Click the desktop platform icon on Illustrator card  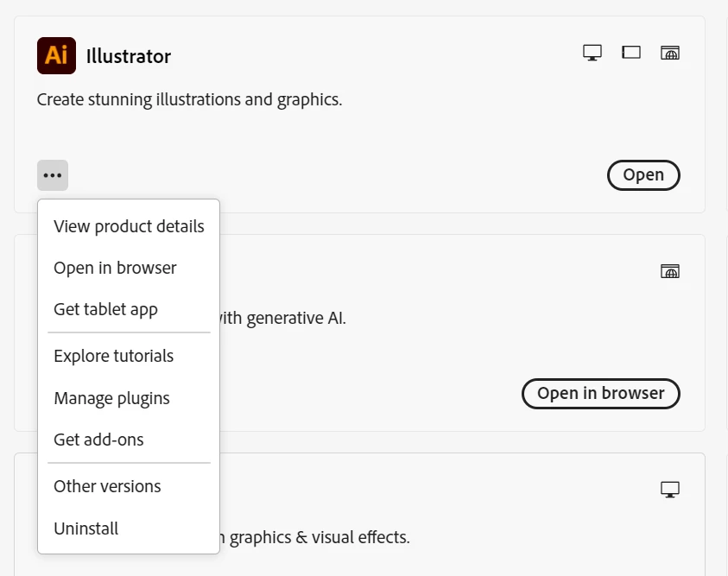pyautogui.click(x=592, y=53)
